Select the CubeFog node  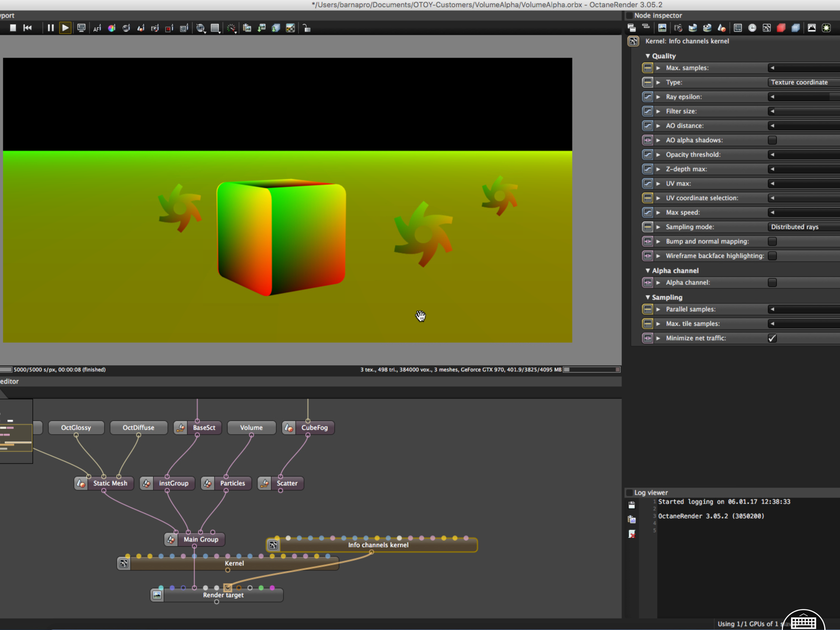[314, 428]
